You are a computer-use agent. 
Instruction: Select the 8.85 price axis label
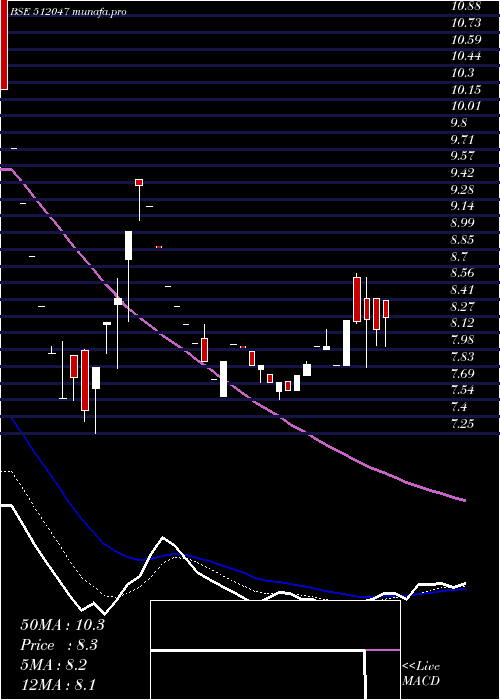point(462,240)
